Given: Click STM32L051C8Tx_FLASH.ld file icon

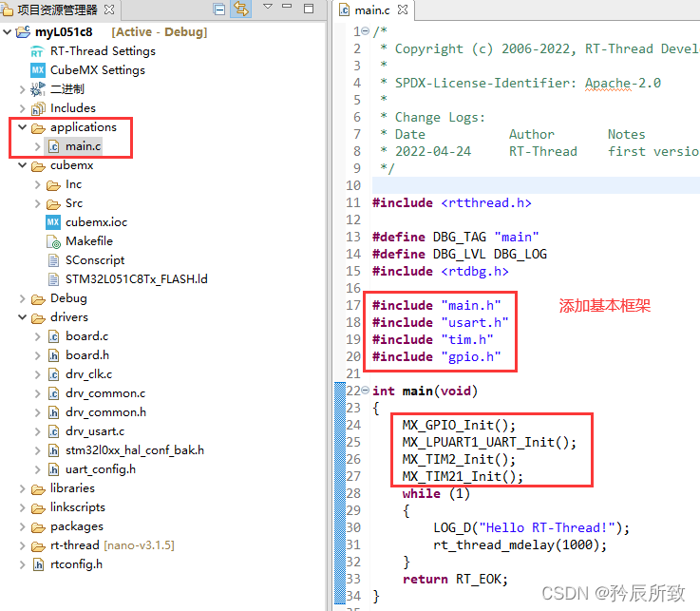Looking at the screenshot, I should (53, 279).
